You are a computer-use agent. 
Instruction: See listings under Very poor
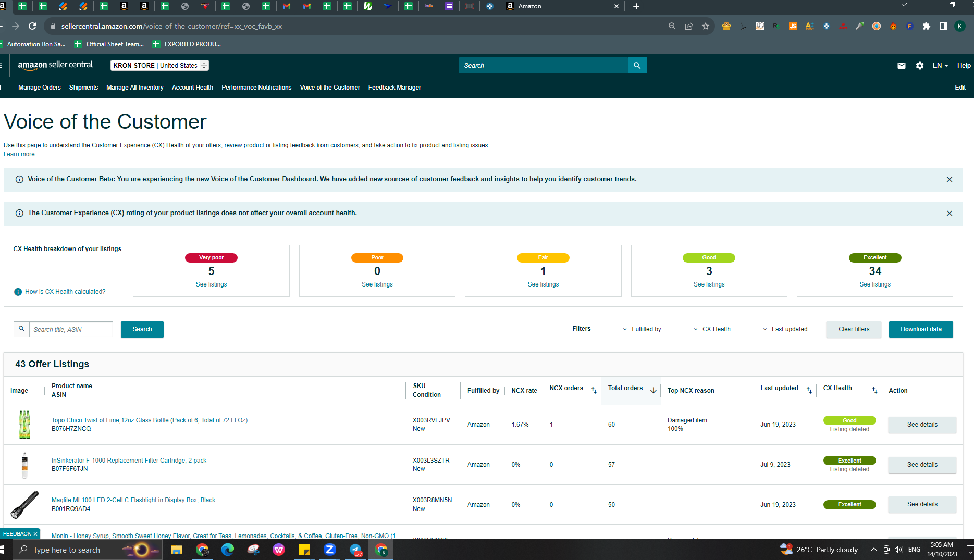[211, 284]
